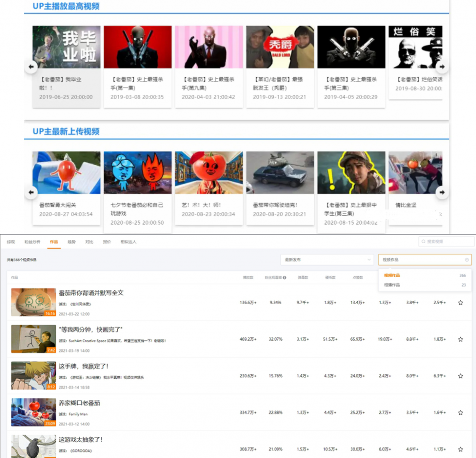
Task: Go to the 相似达人 tab
Action: (129, 242)
